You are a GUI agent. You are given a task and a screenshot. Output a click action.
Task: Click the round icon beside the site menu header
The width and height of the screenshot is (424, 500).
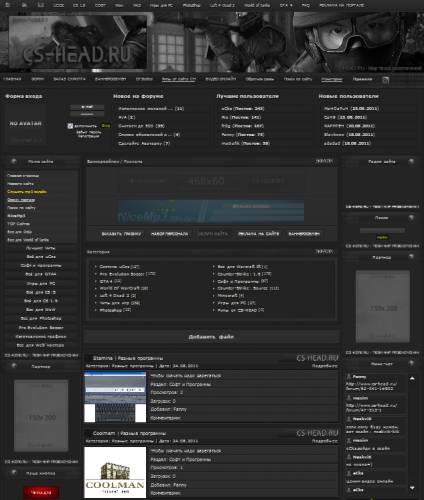tap(14, 161)
